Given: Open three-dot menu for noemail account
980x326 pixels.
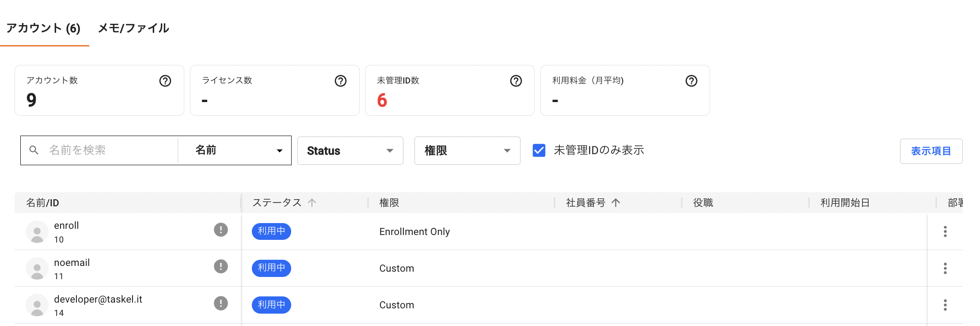Looking at the screenshot, I should 945,268.
